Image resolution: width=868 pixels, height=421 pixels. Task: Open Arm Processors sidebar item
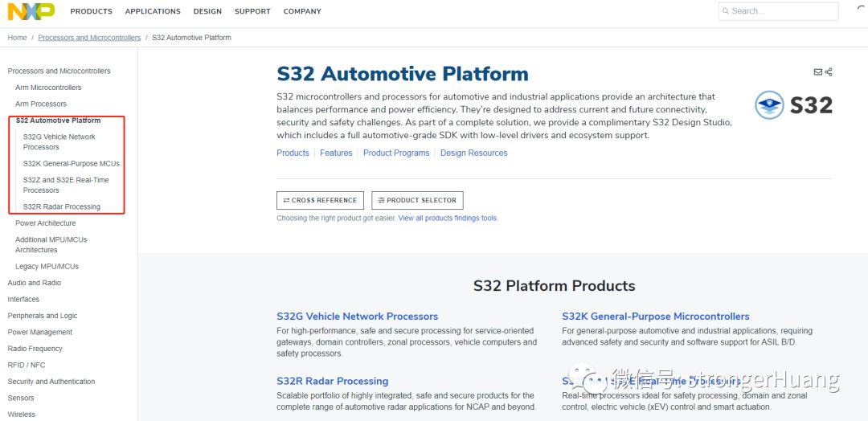pos(41,104)
